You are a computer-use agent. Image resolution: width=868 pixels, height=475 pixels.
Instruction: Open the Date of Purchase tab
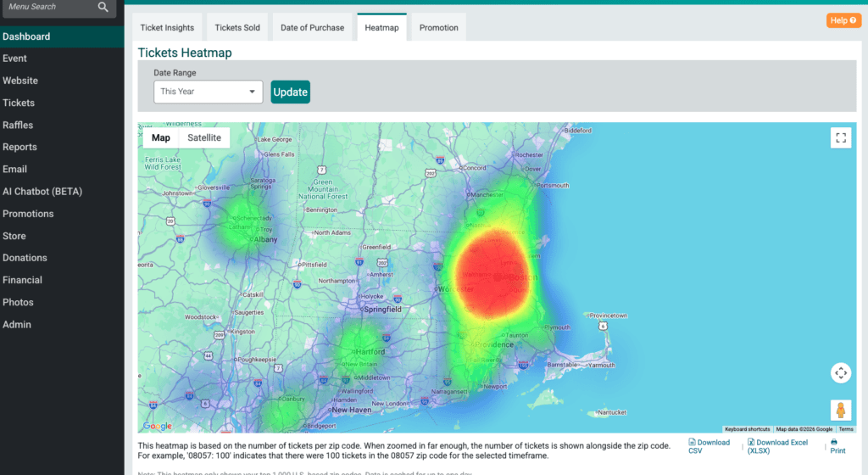click(312, 28)
